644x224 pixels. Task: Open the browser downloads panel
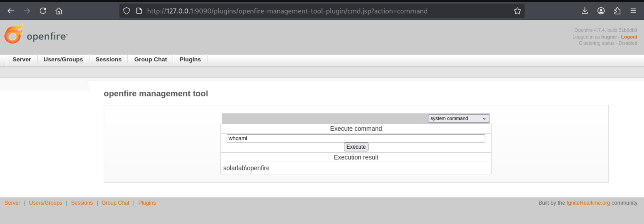(585, 11)
